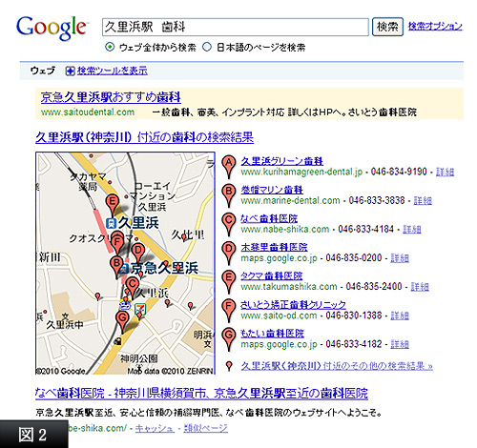Click marker A icon in the results list
Screen dimensions: 477x448
tap(229, 167)
